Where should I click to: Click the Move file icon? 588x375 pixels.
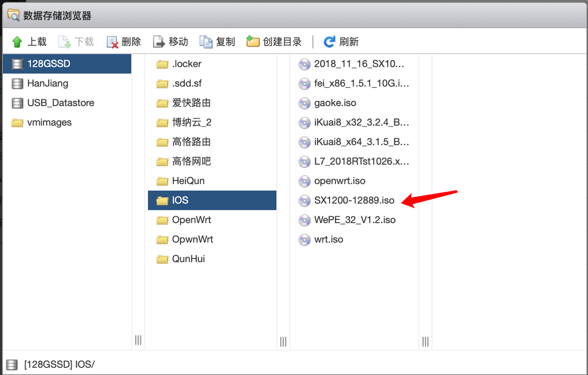tap(159, 42)
